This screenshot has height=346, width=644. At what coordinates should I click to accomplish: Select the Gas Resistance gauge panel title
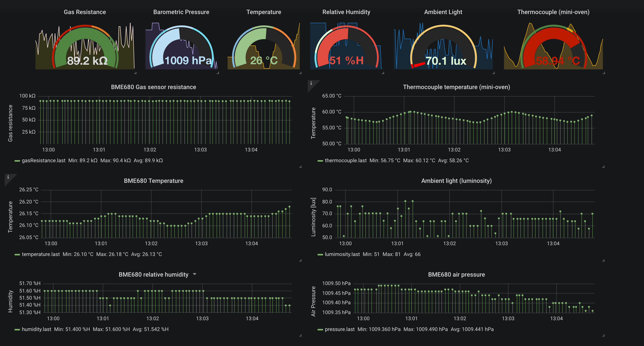(85, 12)
